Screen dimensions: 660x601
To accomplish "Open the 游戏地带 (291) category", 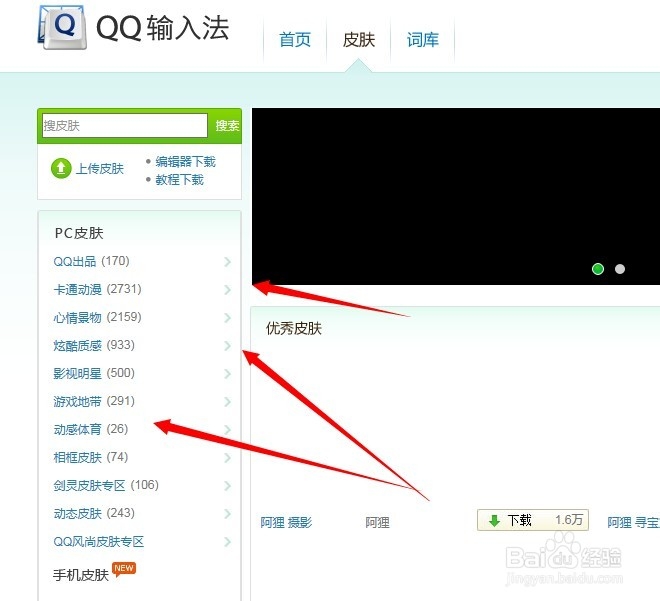I will [x=94, y=401].
